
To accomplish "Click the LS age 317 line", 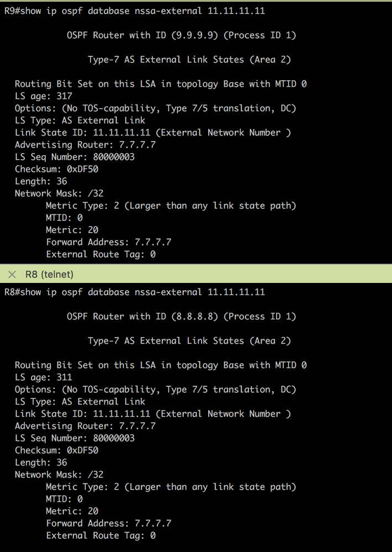I will point(43,96).
